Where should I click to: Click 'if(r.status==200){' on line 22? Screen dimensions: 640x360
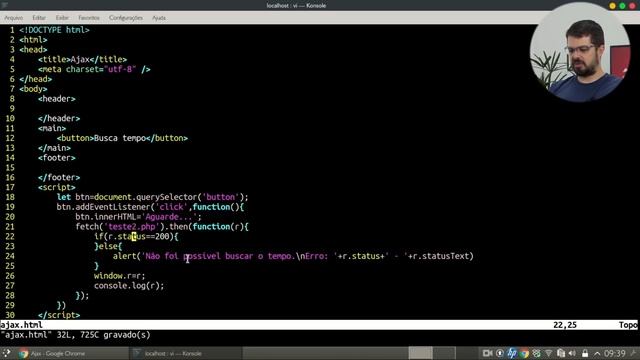[136, 236]
